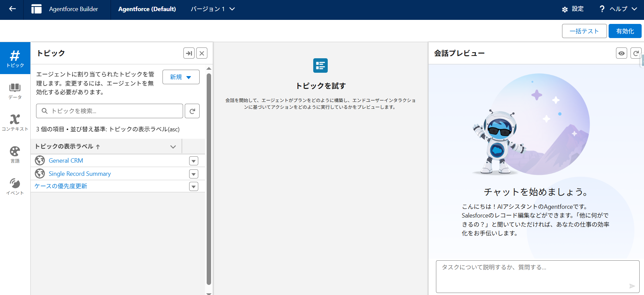The image size is (644, 295).
Task: Reset conversation with 会話プレビュー refresh icon
Action: click(636, 53)
